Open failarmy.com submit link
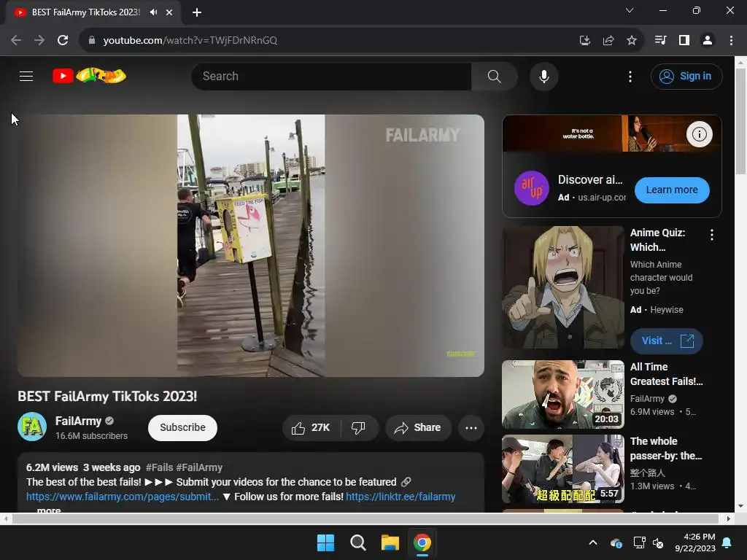The width and height of the screenshot is (747, 560). coord(123,497)
